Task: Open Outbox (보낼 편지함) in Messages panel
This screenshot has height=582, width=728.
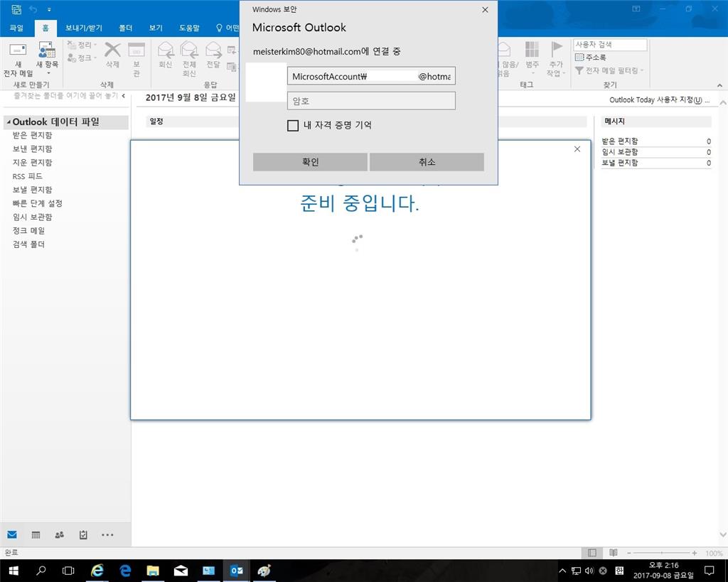Action: (620, 163)
